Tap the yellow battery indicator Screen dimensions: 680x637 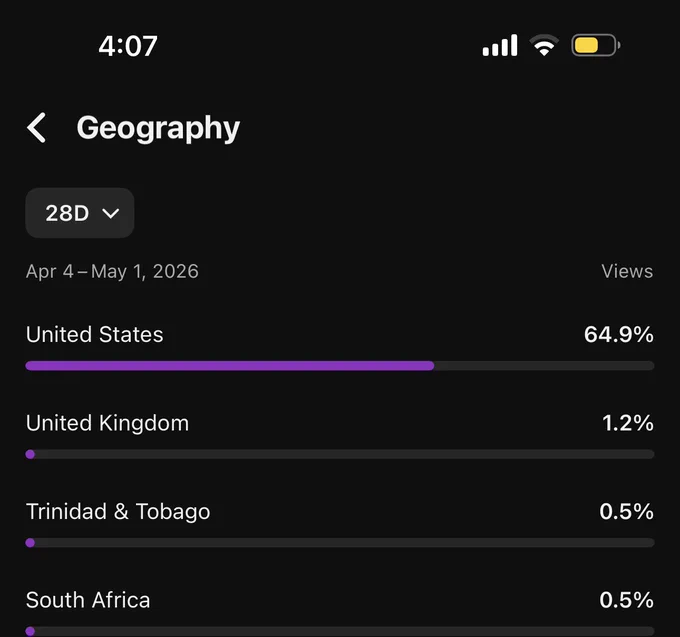(595, 45)
